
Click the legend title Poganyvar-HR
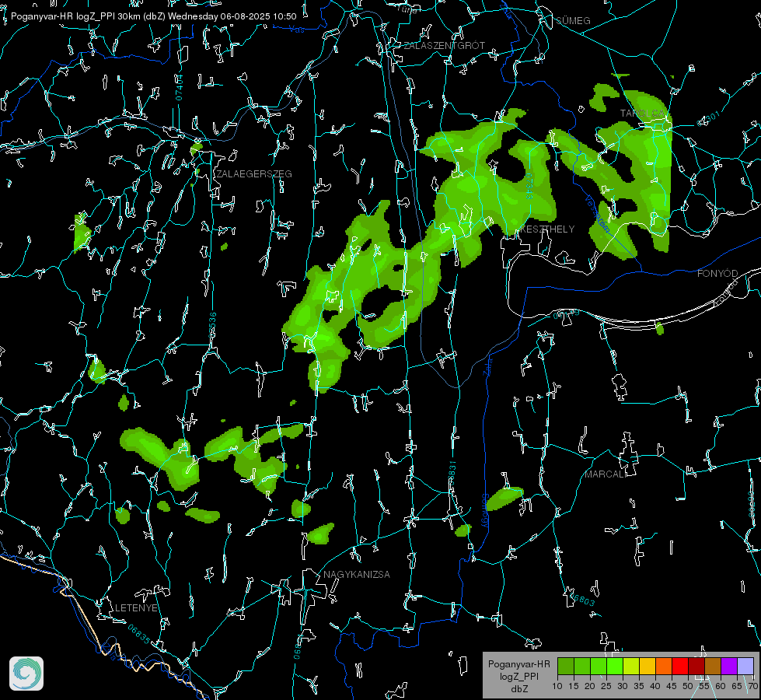pyautogui.click(x=518, y=663)
